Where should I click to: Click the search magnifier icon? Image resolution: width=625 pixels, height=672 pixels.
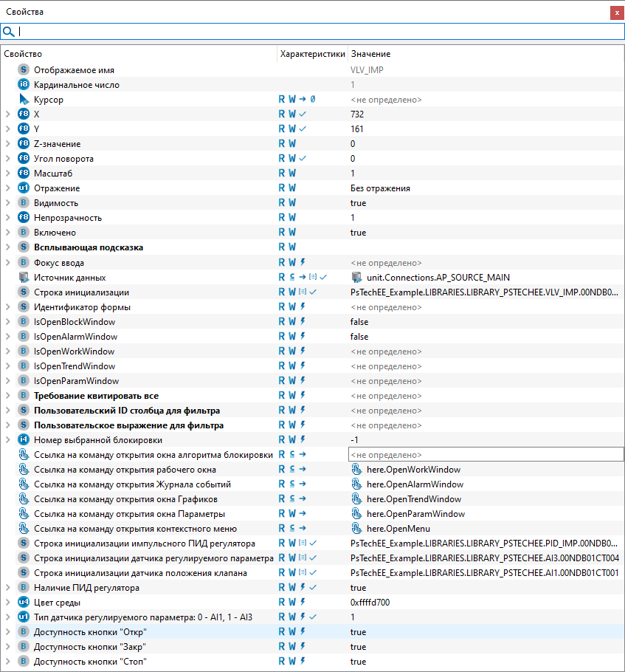[9, 32]
